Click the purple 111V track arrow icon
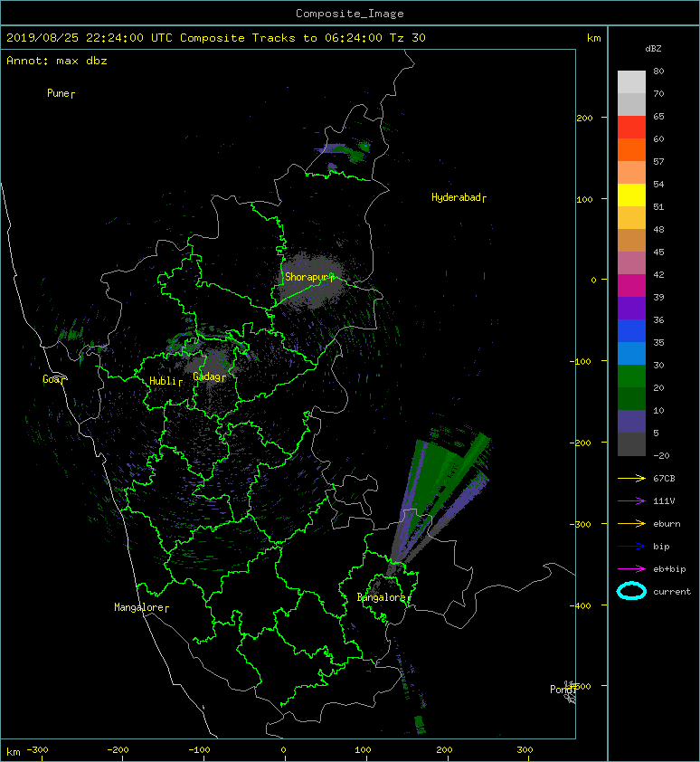Screen dimensions: 700x762 pos(631,501)
